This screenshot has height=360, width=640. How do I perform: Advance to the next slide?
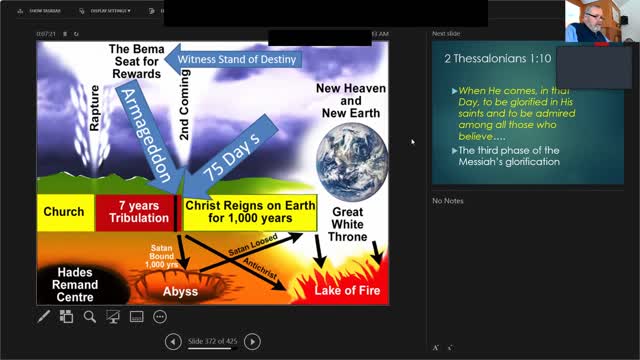(252, 342)
